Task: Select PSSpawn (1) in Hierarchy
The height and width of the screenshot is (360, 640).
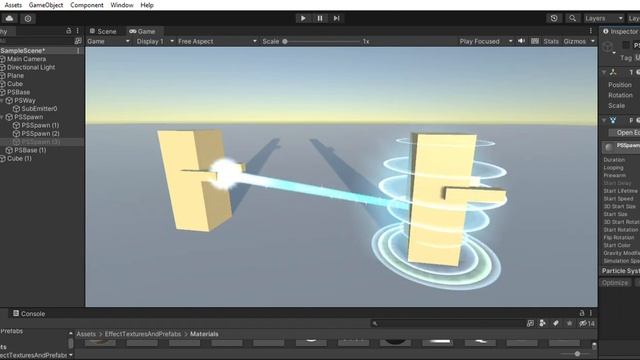Action: [40, 125]
